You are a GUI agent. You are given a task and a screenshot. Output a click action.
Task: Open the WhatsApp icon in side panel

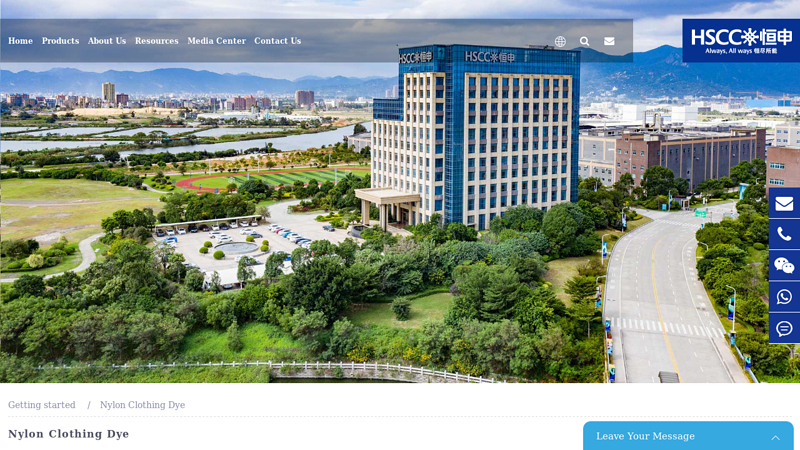click(x=784, y=296)
